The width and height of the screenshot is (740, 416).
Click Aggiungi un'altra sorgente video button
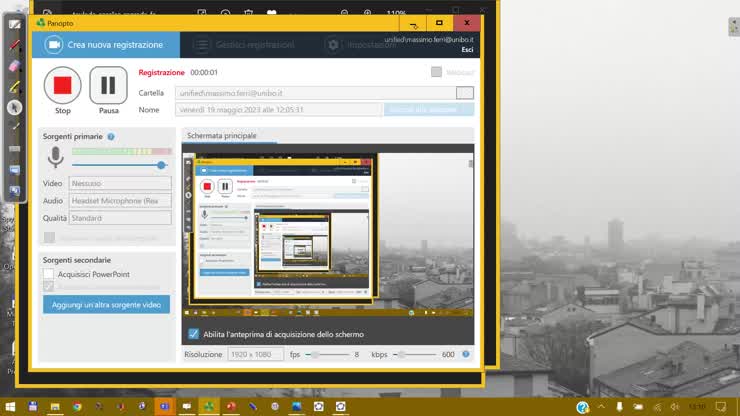[x=106, y=304]
